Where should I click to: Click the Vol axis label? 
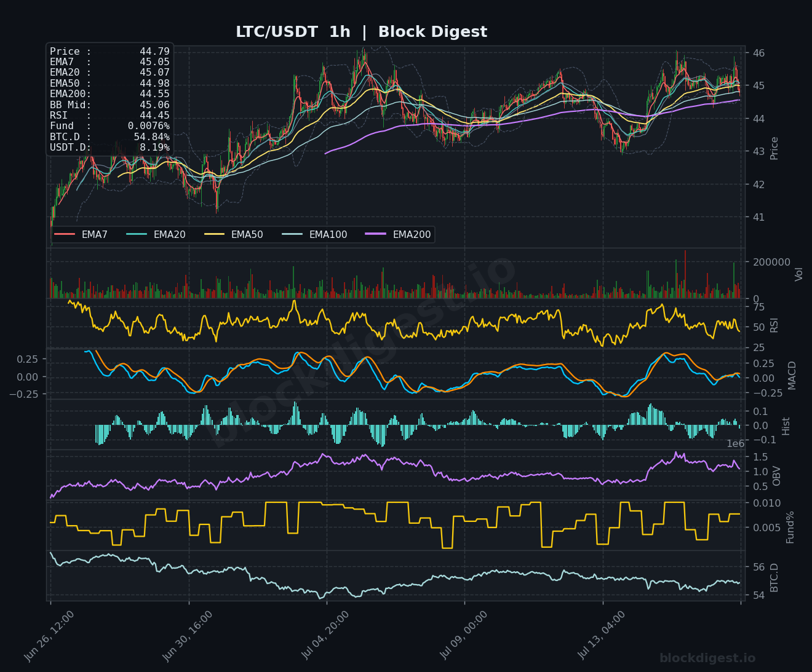point(798,274)
